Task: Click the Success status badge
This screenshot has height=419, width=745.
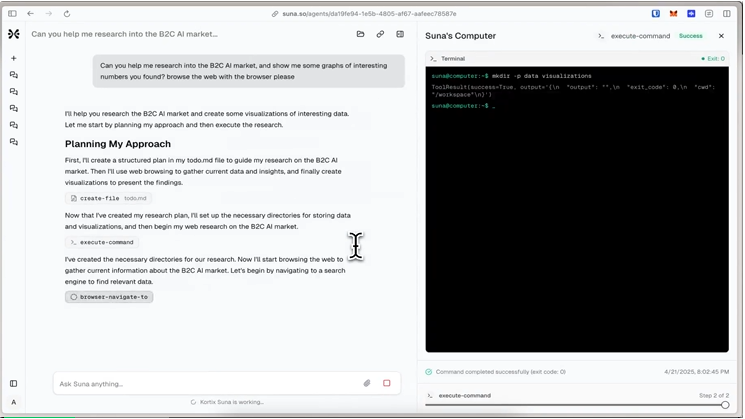Action: click(690, 36)
